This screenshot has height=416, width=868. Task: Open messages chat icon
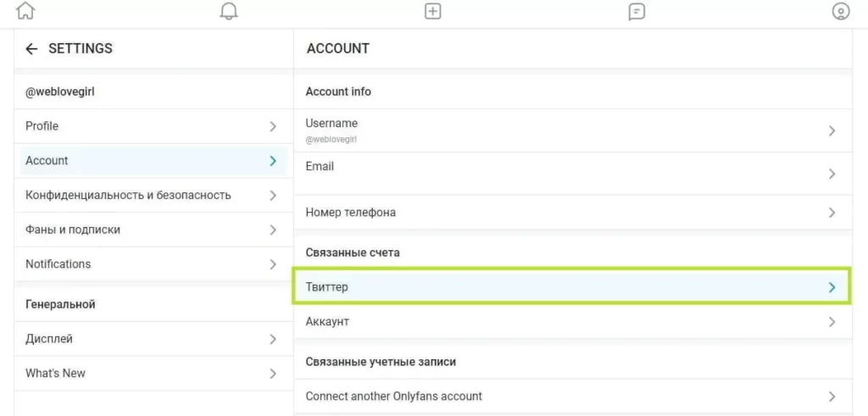pos(637,12)
